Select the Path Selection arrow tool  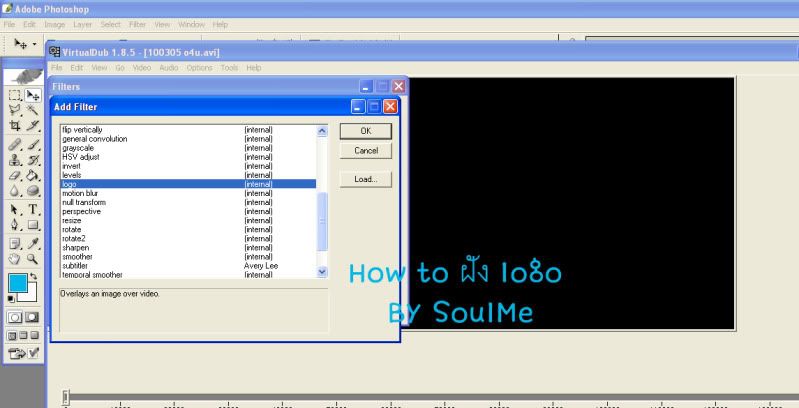pyautogui.click(x=15, y=209)
